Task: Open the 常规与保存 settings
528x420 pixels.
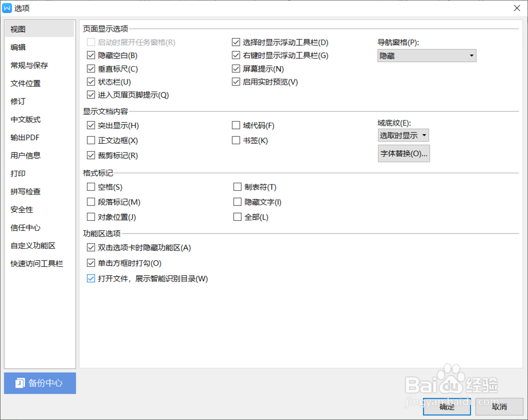Action: pyautogui.click(x=40, y=66)
